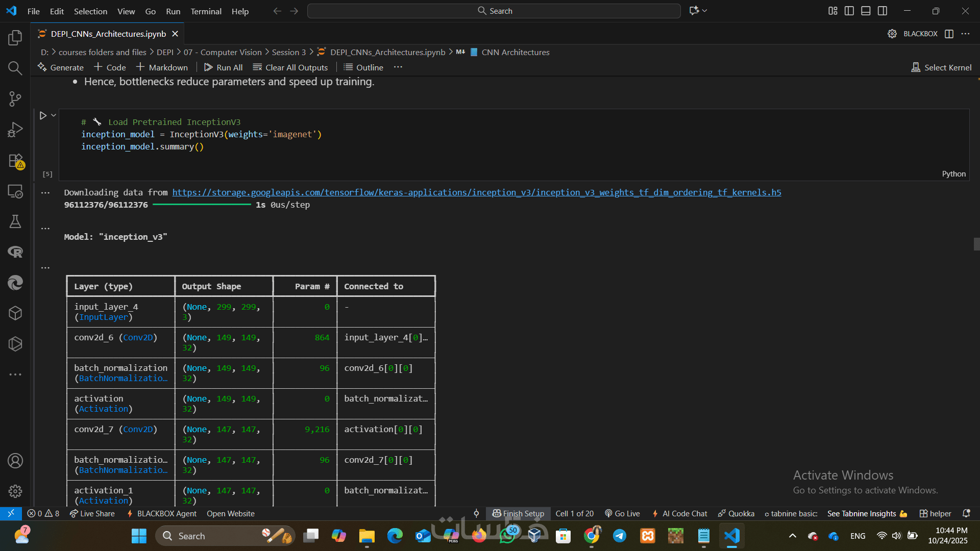Open Run and Debug view
Viewport: 980px width, 551px height.
click(x=15, y=130)
